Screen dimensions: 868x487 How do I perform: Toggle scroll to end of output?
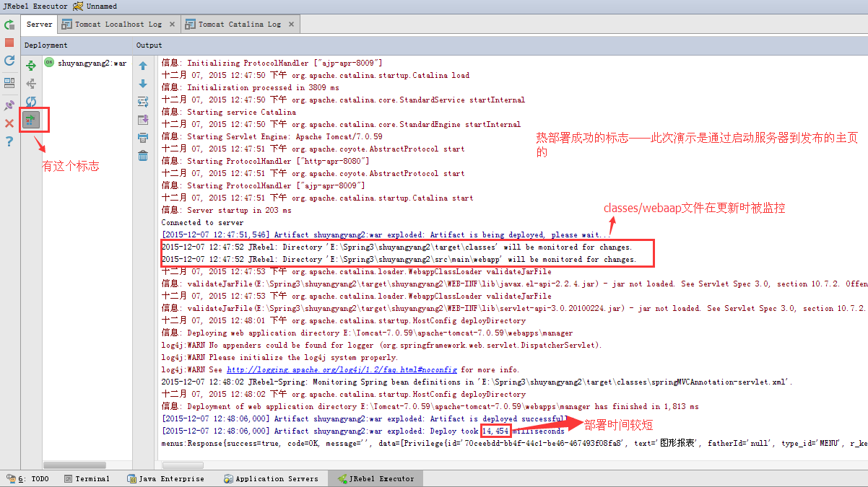click(x=143, y=120)
